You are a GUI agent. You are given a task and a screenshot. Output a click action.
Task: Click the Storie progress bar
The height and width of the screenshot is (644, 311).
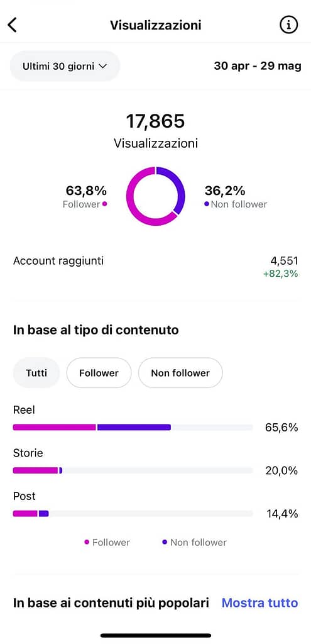[133, 470]
